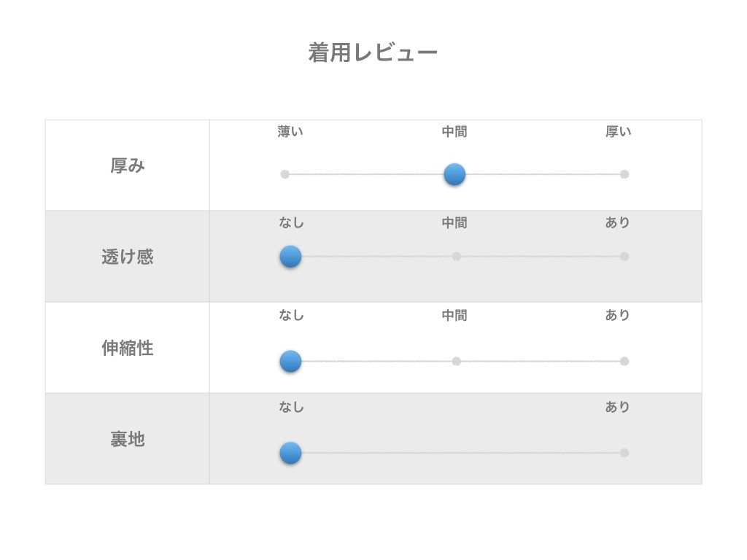
Task: Click the blue 透け感 slider handle
Action: (290, 257)
